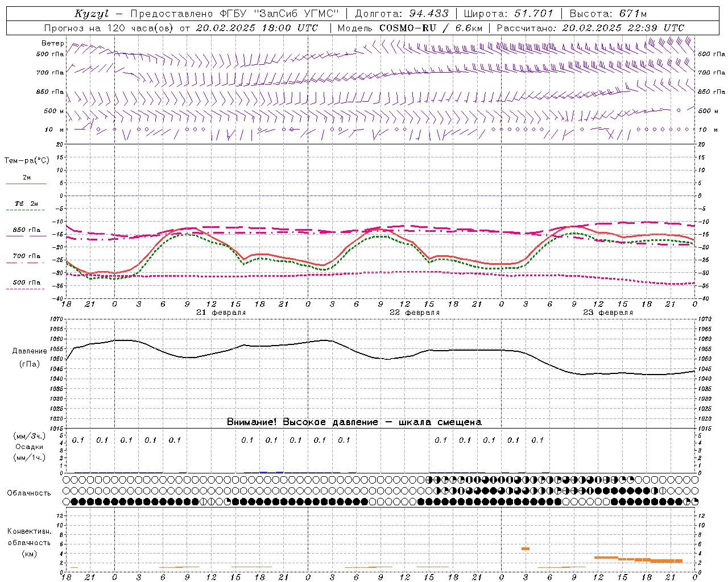Click the Рассчитано: 20.02.2025 22:39 UTC timestamp
The image size is (728, 582).
590,28
